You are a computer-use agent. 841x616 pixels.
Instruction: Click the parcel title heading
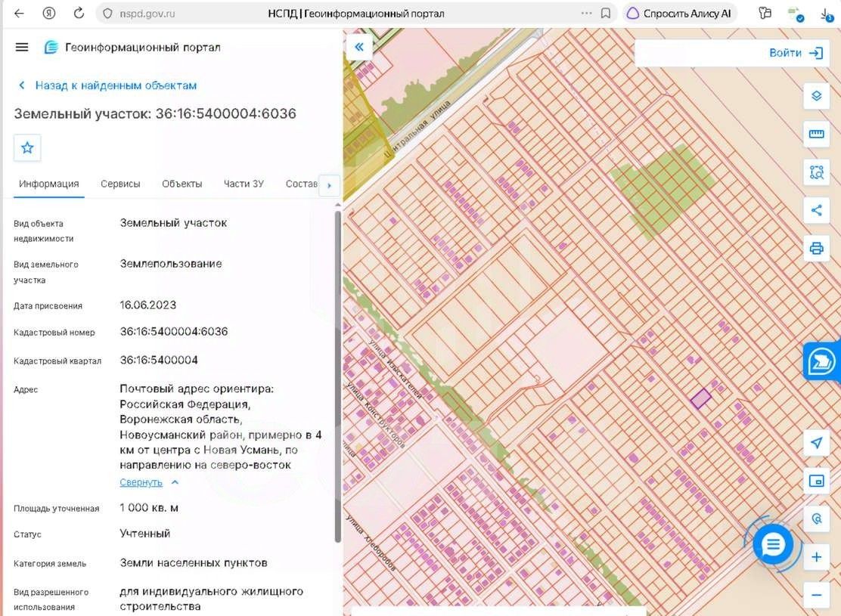(x=155, y=113)
